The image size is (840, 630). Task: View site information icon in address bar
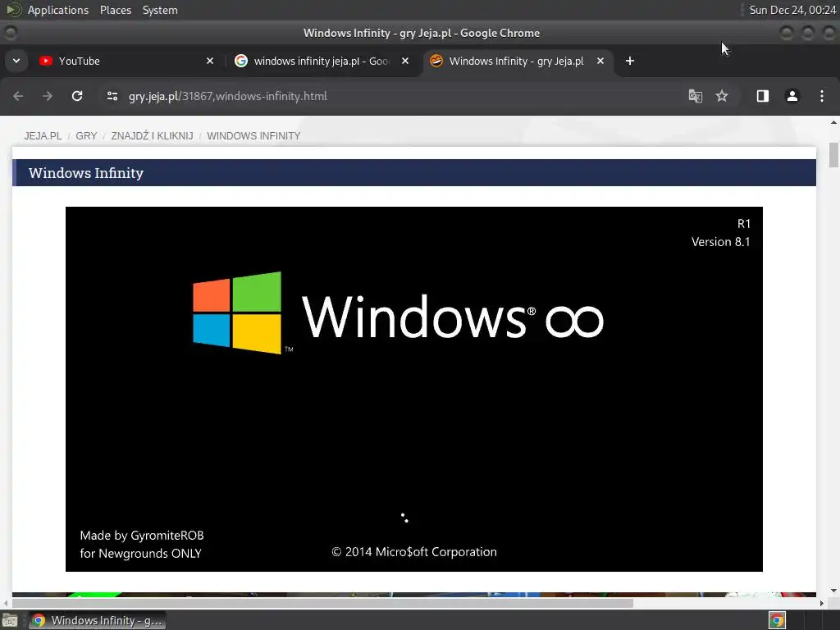pos(112,96)
